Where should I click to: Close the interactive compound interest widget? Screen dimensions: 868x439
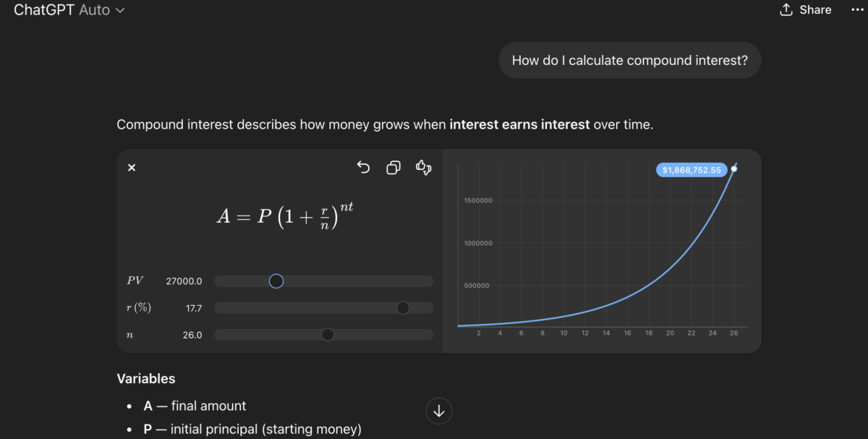point(132,168)
